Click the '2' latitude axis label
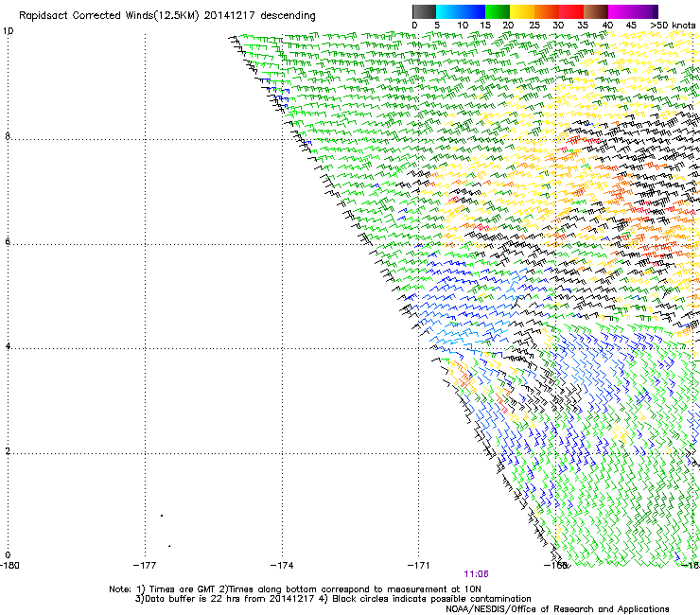700x615 pixels. 8,451
